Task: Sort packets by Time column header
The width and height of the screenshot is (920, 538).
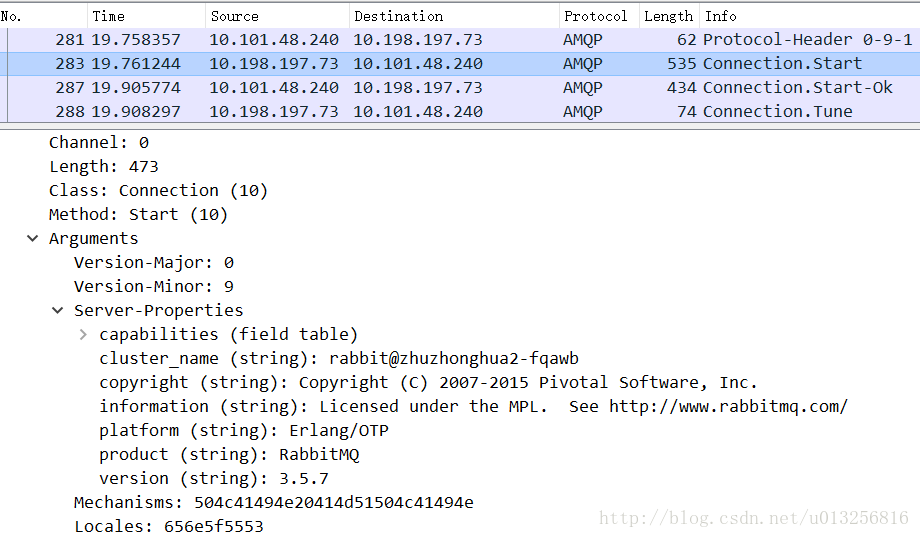Action: (108, 16)
